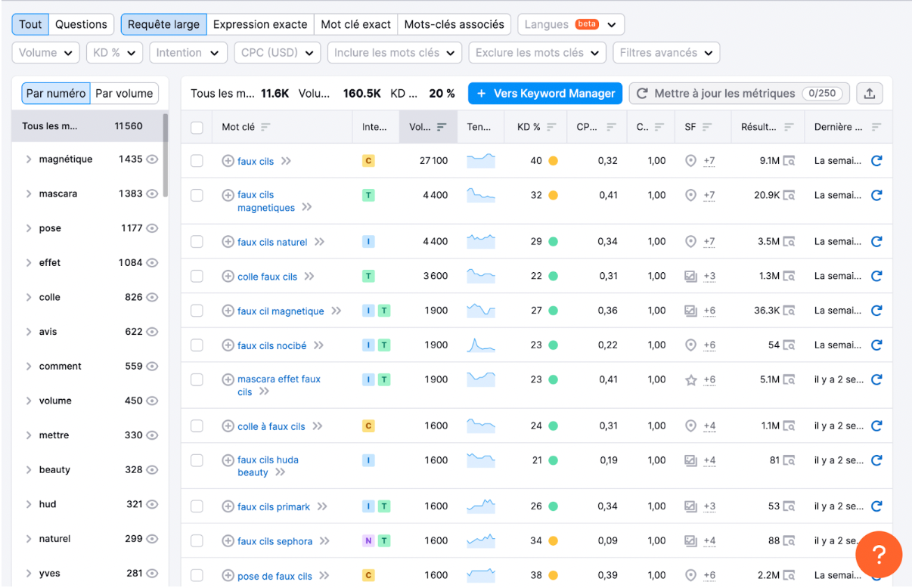This screenshot has width=912, height=588.
Task: Switch groups to Par volume
Action: (124, 94)
